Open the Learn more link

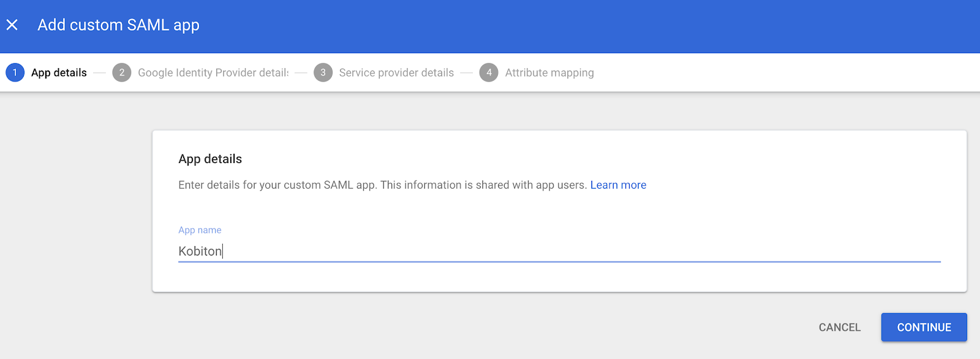pyautogui.click(x=618, y=185)
